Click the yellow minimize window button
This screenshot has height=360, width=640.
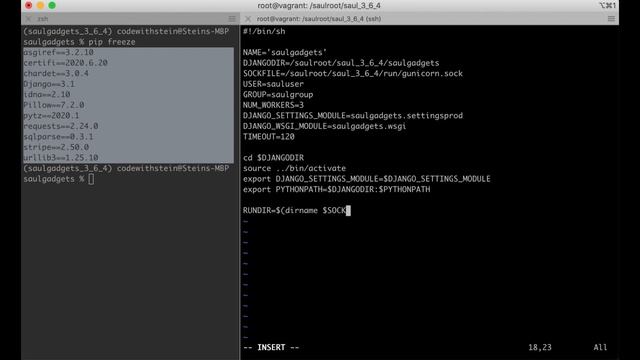pos(40,5)
